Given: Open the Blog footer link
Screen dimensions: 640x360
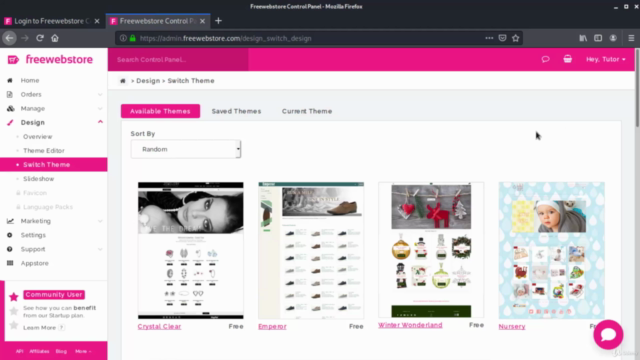Looking at the screenshot, I should pos(61,351).
